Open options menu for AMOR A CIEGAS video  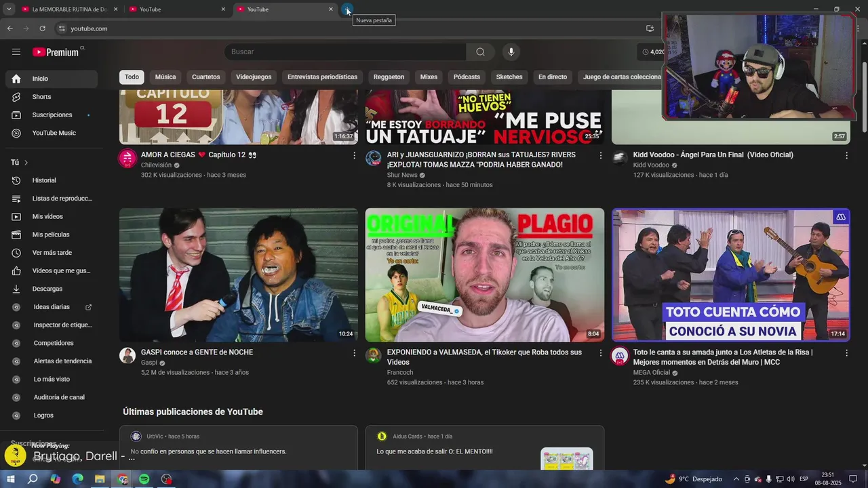pyautogui.click(x=354, y=156)
